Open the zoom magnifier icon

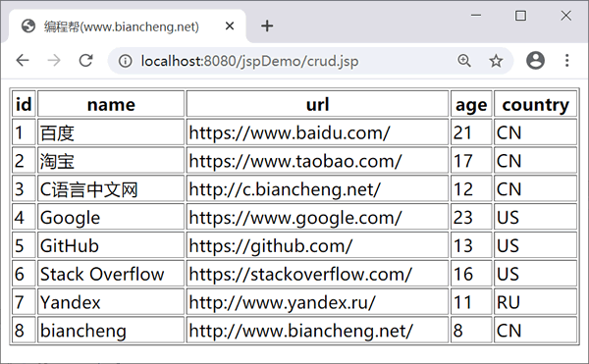(x=464, y=61)
